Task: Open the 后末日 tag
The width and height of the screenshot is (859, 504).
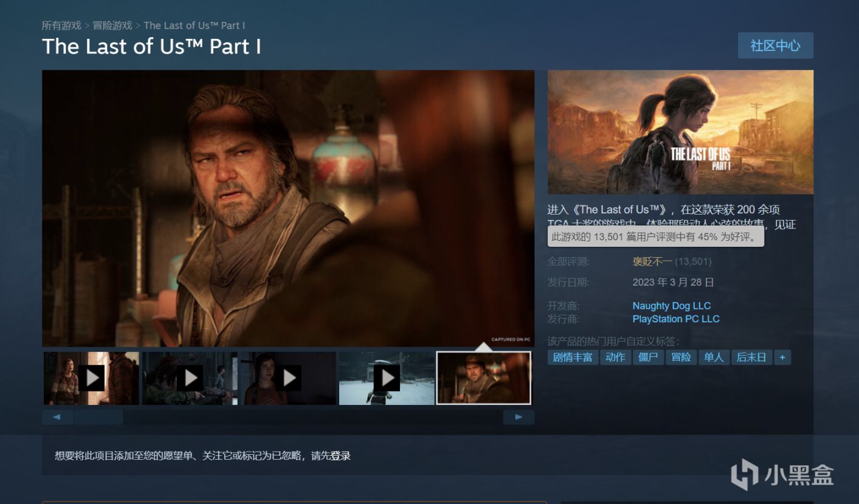Action: pos(751,357)
